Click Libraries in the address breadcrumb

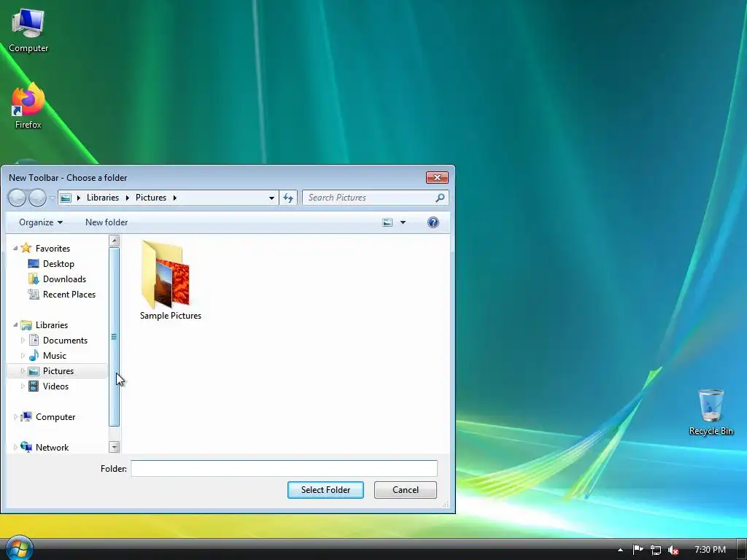(102, 198)
